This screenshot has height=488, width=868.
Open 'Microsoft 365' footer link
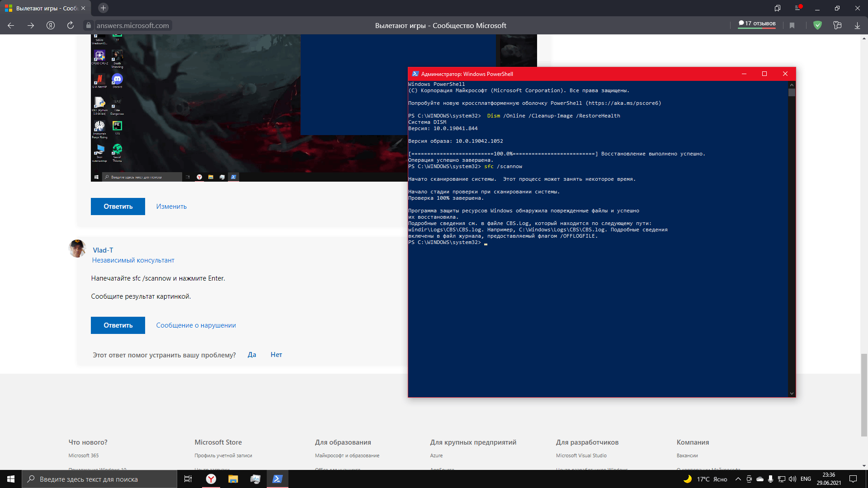tap(84, 455)
